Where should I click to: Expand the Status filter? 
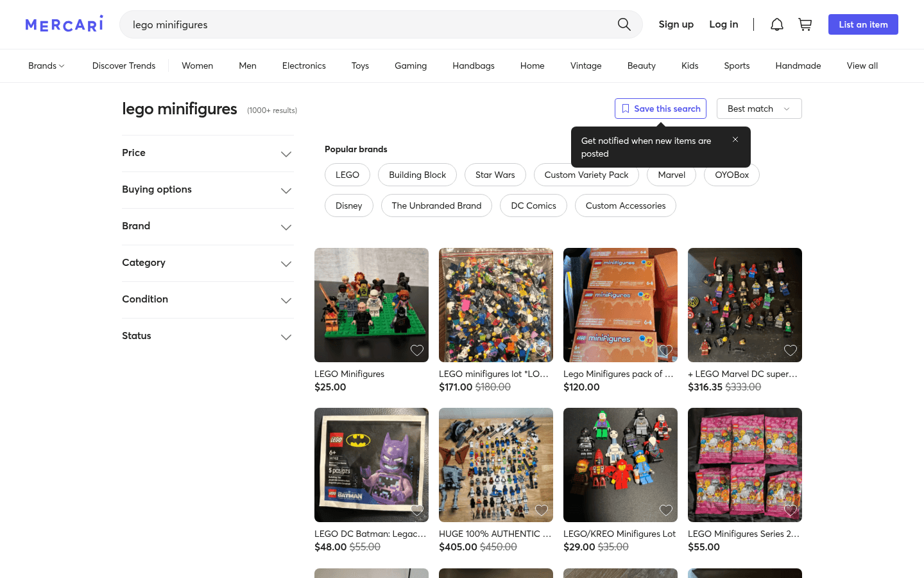coord(208,336)
